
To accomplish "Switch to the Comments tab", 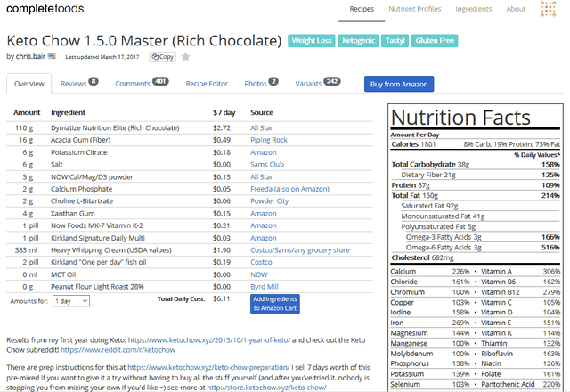I will tap(142, 83).
